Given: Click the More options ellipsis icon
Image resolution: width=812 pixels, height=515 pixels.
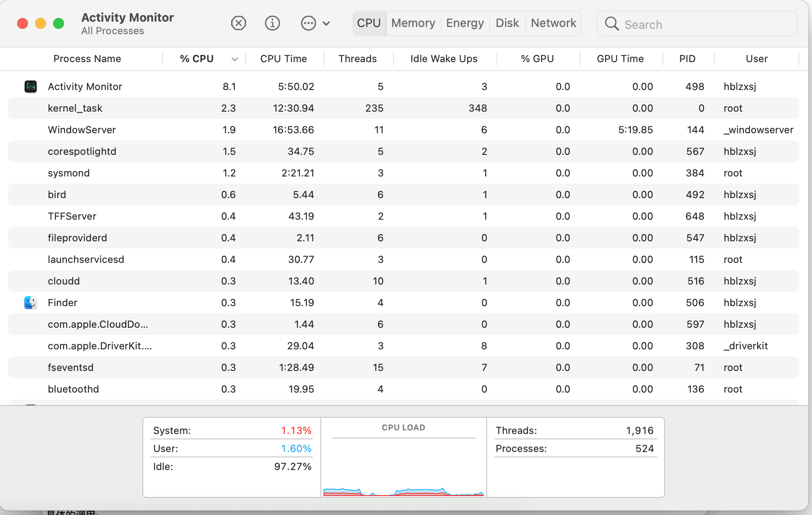Looking at the screenshot, I should click(x=308, y=23).
